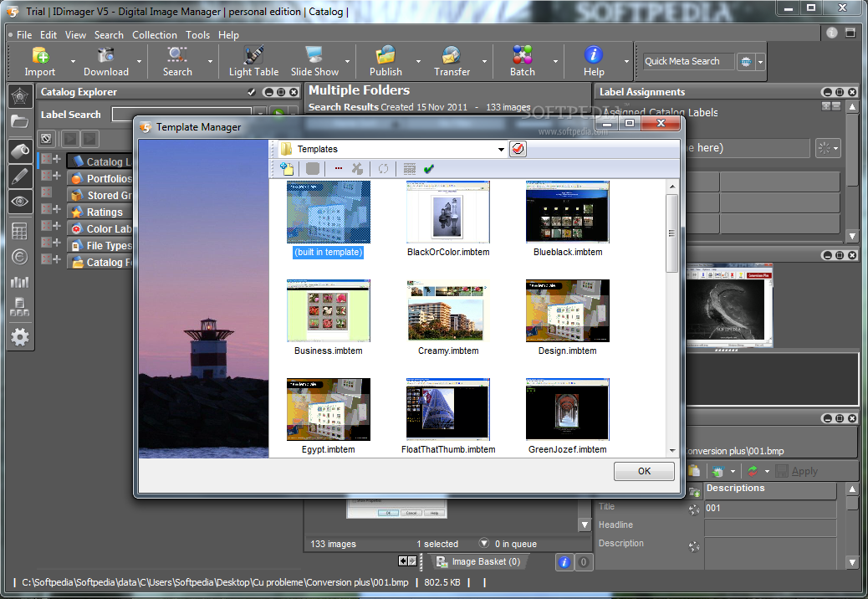This screenshot has width=868, height=599.
Task: Click the clear filter icon under Label Search
Action: click(x=47, y=138)
